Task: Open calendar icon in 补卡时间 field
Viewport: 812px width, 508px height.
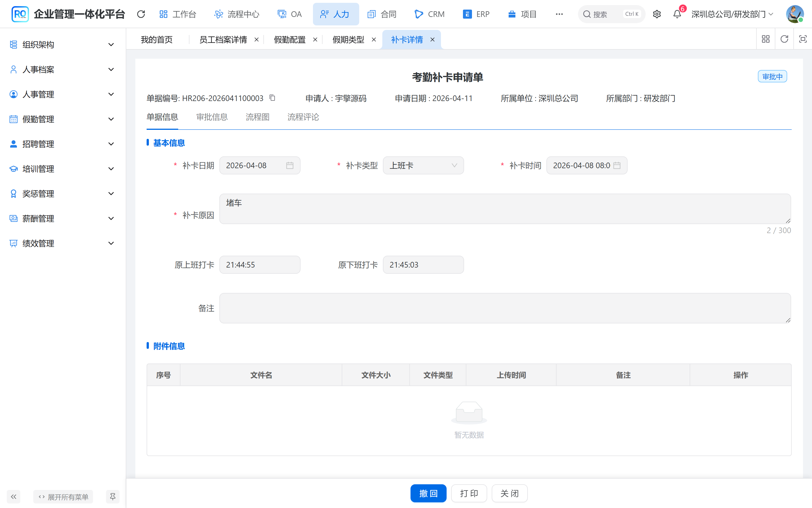Action: 617,165
